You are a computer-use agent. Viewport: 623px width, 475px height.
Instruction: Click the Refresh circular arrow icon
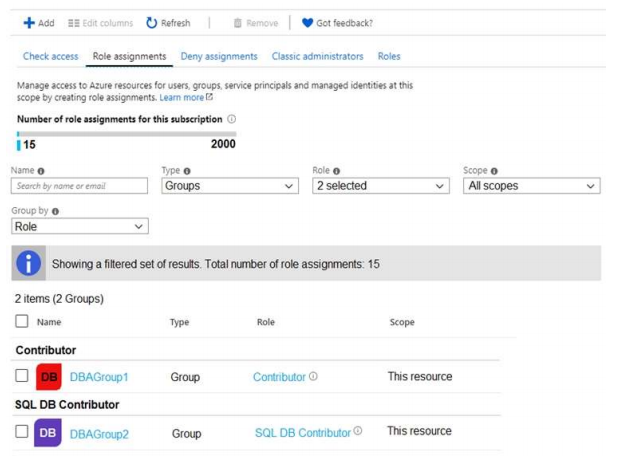coord(151,23)
